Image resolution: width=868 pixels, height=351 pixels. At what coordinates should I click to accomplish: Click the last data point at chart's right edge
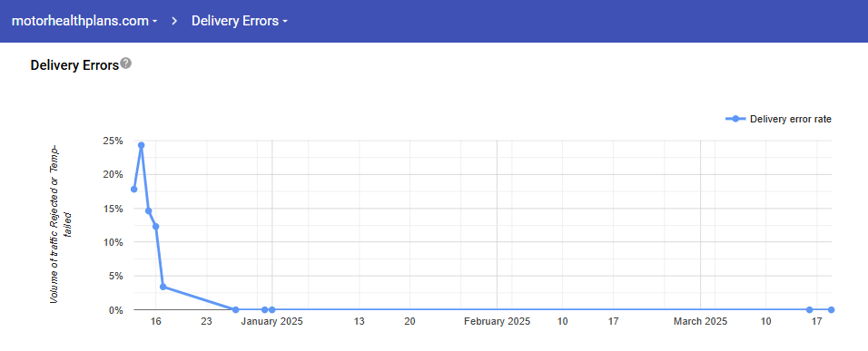(x=831, y=309)
